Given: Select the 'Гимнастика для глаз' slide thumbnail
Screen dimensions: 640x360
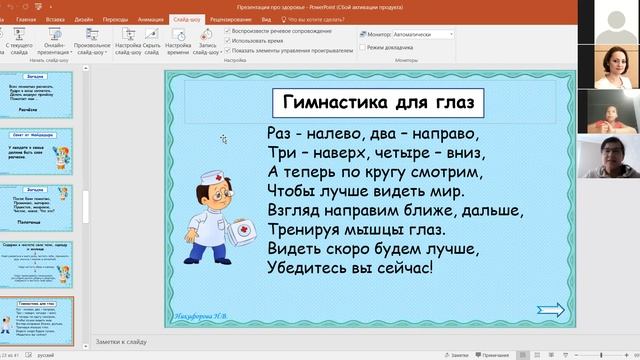Looking at the screenshot, I should [x=36, y=321].
